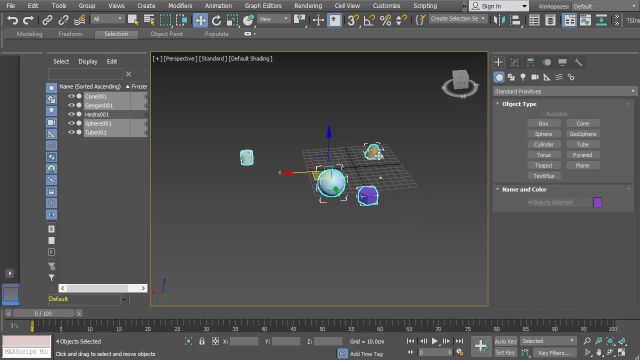This screenshot has width=640, height=360.
Task: Hide Cone001 using its eye icon
Action: 71,96
